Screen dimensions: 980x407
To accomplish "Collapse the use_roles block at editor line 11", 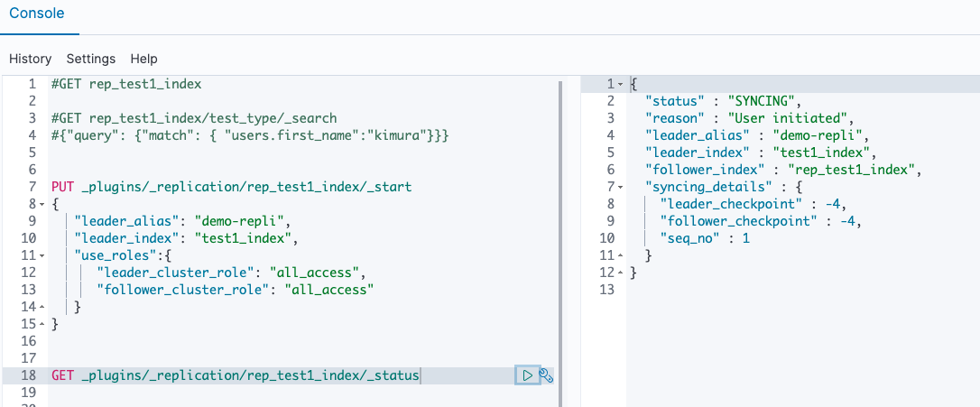I will click(42, 255).
